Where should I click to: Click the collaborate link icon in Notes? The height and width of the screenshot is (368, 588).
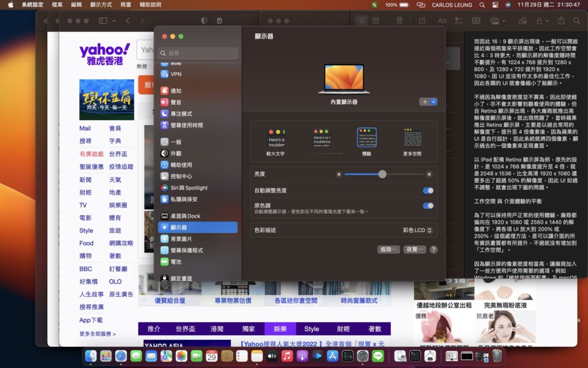523,21
